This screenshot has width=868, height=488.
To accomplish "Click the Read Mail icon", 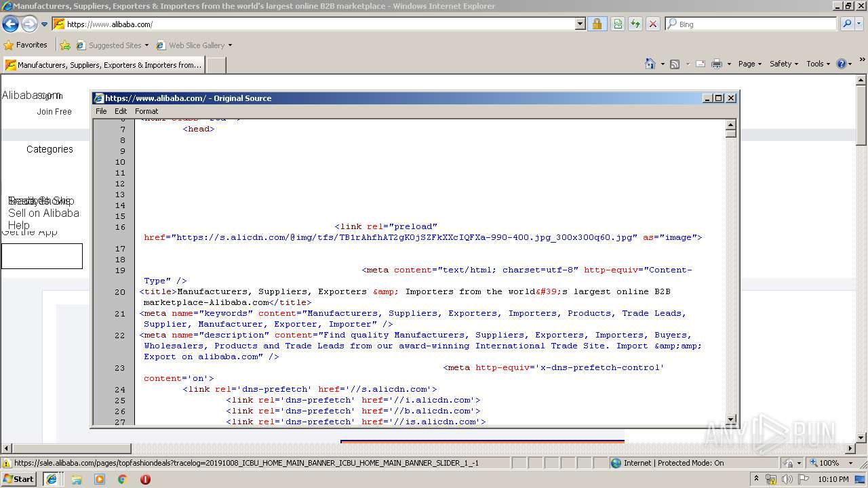I will pyautogui.click(x=701, y=64).
